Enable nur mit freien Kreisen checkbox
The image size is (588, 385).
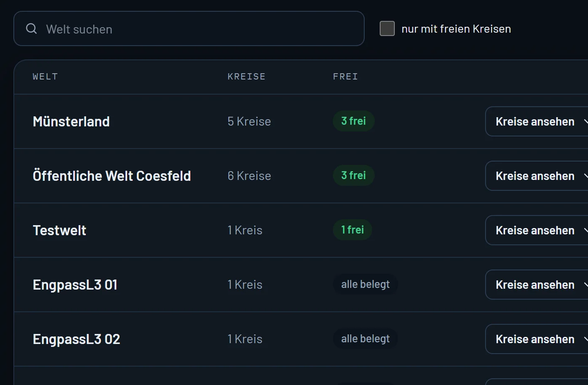coord(387,28)
